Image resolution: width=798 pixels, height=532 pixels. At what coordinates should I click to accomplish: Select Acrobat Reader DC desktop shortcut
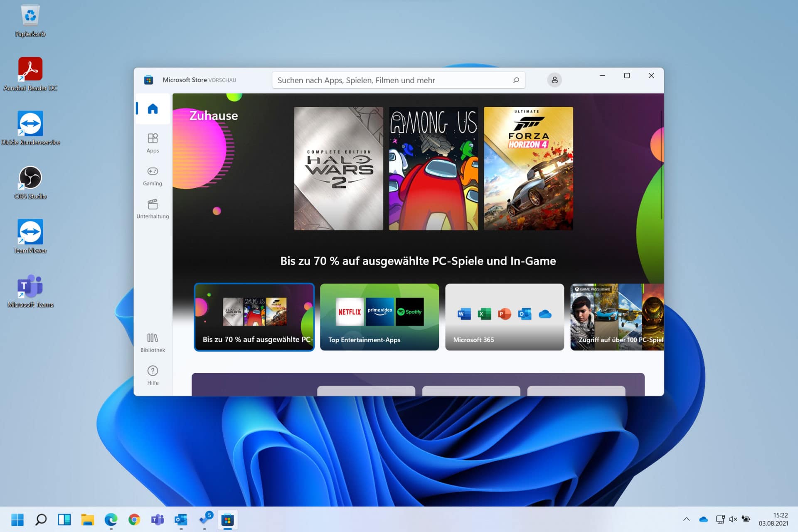click(x=30, y=75)
